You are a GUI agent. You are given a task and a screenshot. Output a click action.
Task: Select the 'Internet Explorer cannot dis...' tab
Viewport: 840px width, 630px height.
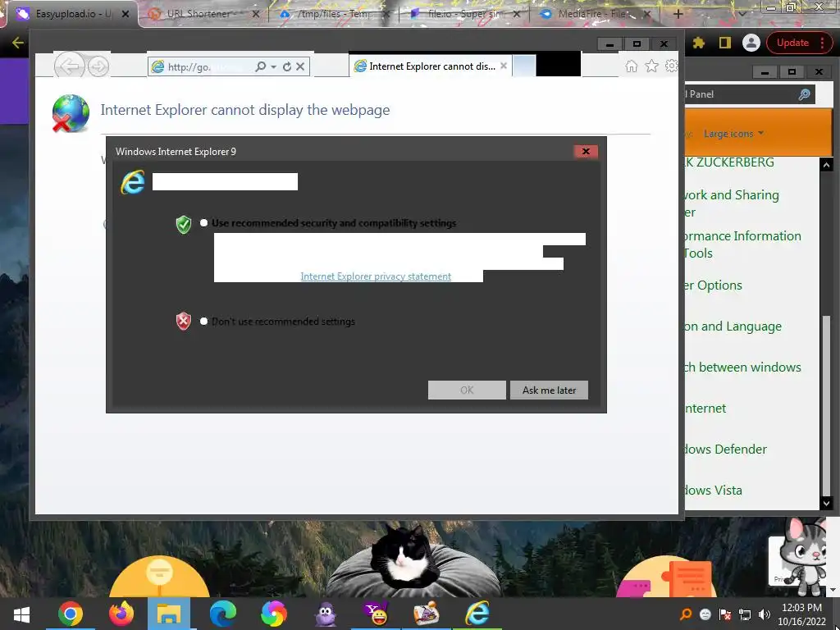[x=431, y=66]
